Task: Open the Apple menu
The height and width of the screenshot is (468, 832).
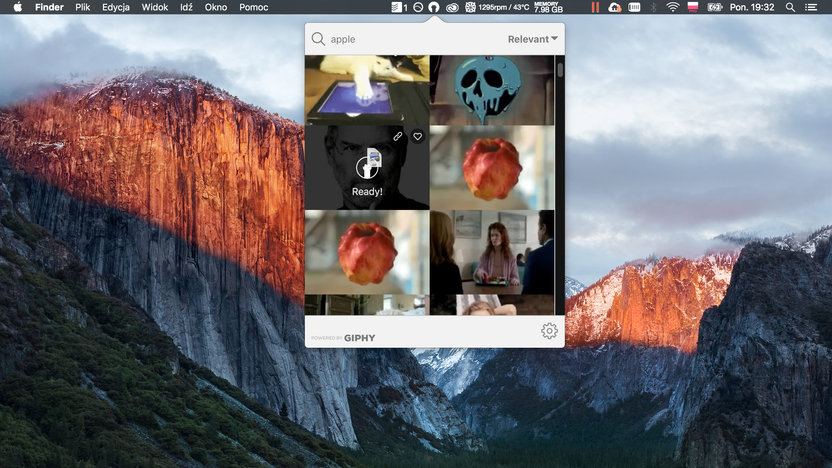Action: coord(18,7)
